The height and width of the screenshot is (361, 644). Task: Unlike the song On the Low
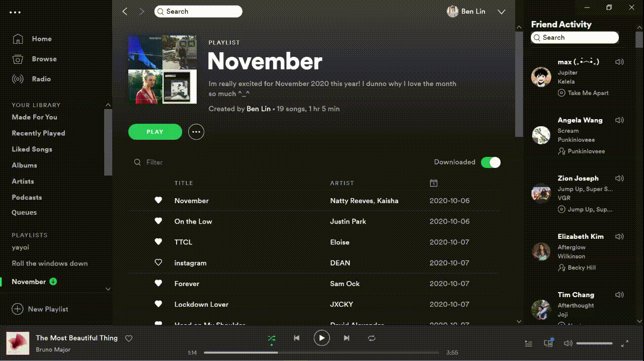pos(158,221)
